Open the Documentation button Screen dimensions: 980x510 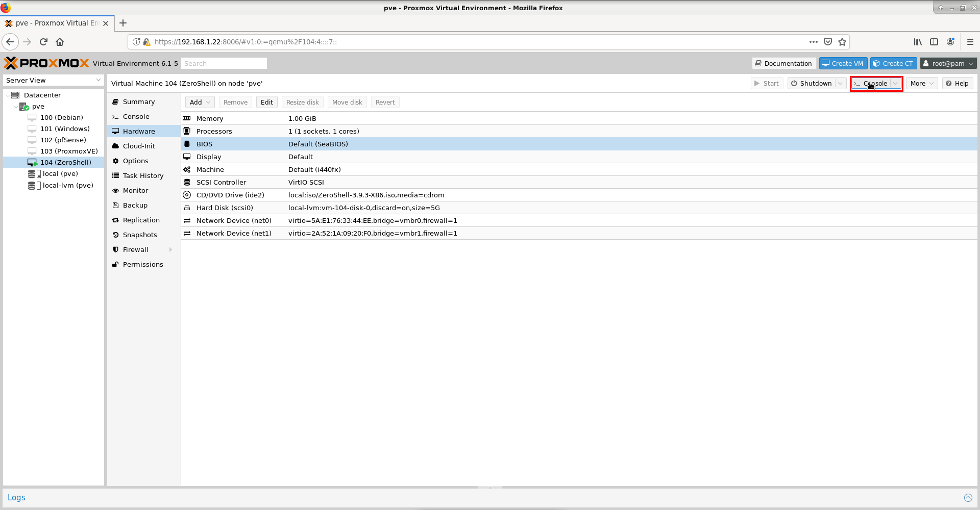click(x=783, y=63)
